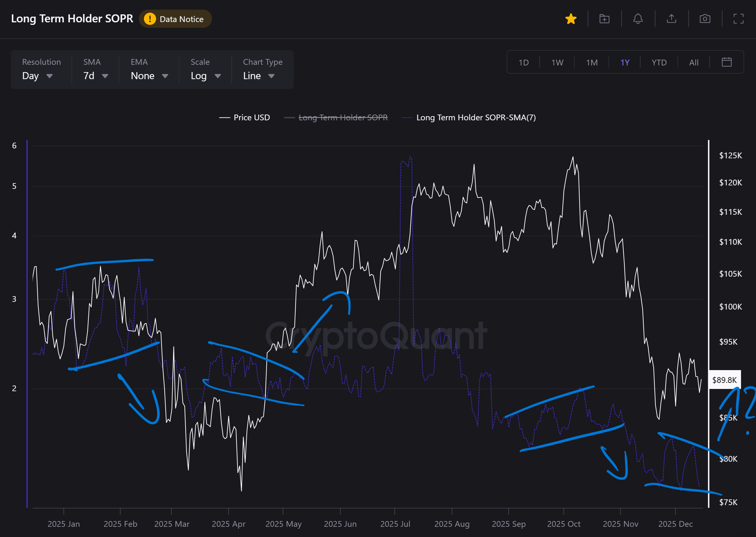The image size is (756, 537).
Task: Toggle the Price USD legend series
Action: pos(245,118)
